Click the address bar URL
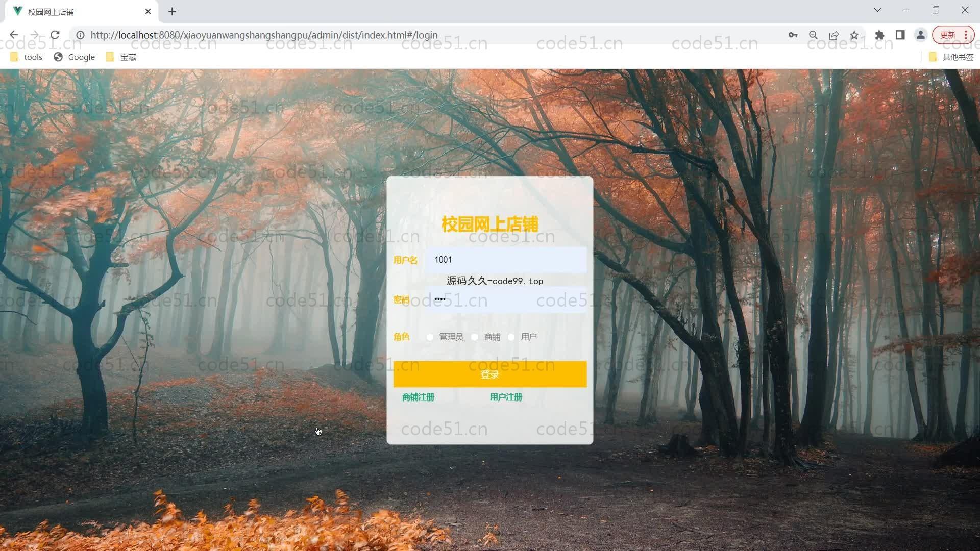The image size is (980, 551). pos(264,35)
